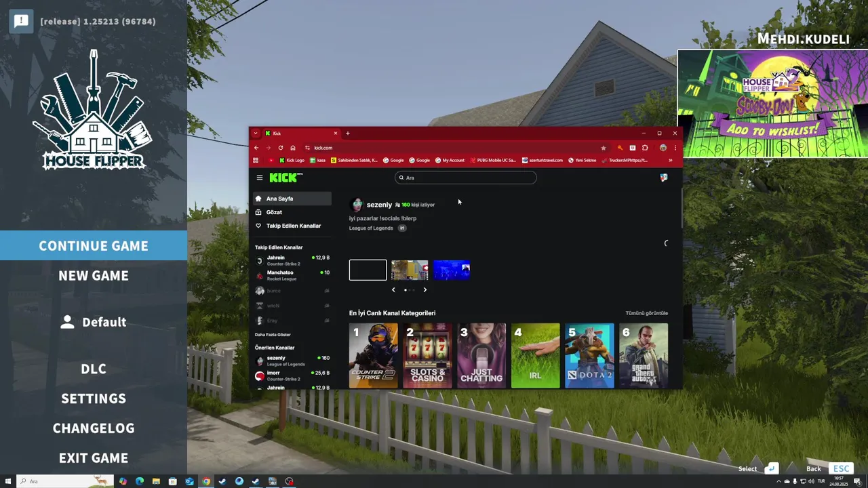The width and height of the screenshot is (868, 488).
Task: Bookmark page with star icon
Action: (603, 148)
